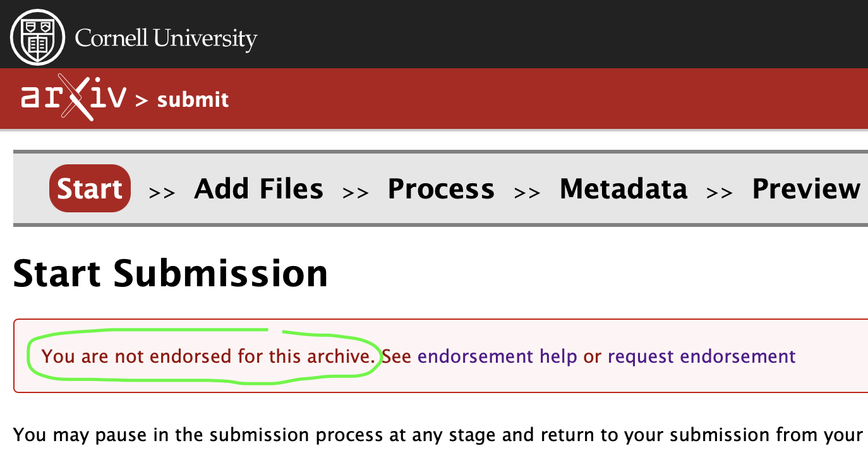Click the submit breadcrumb label

coord(193,100)
